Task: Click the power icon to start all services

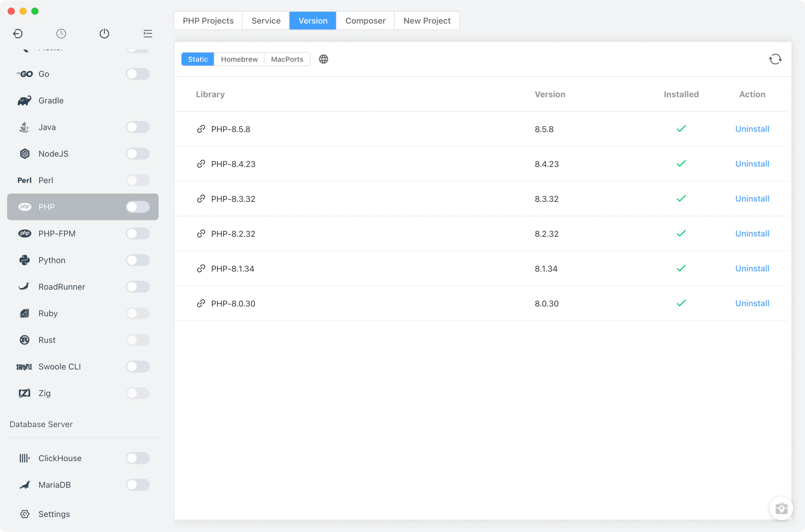Action: tap(104, 33)
